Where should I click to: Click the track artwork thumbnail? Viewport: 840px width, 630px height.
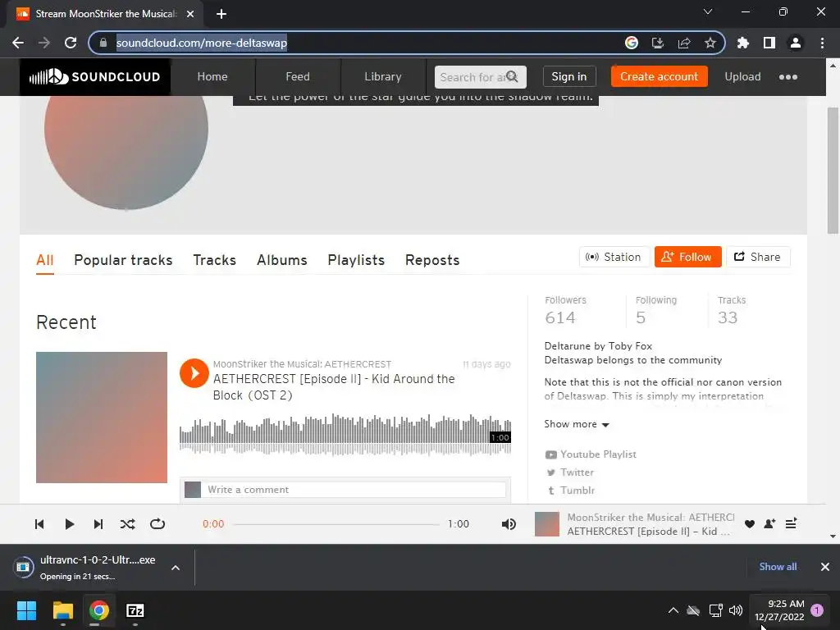click(x=102, y=418)
